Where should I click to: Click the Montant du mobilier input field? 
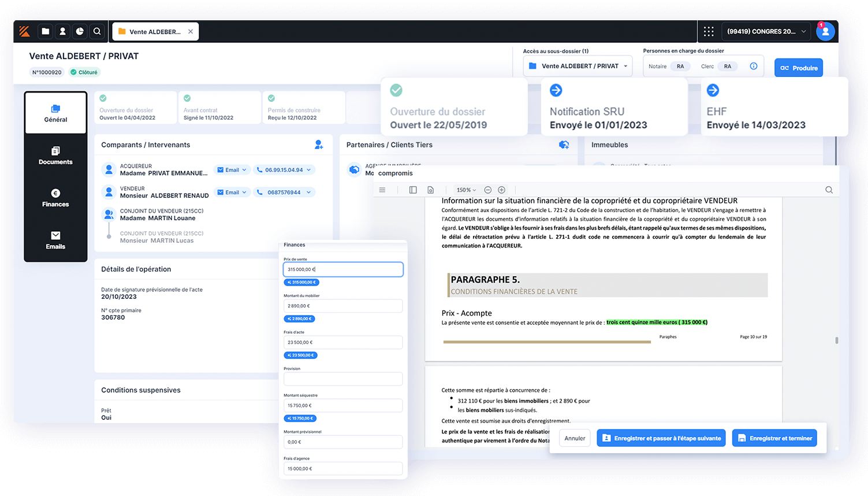click(x=343, y=306)
